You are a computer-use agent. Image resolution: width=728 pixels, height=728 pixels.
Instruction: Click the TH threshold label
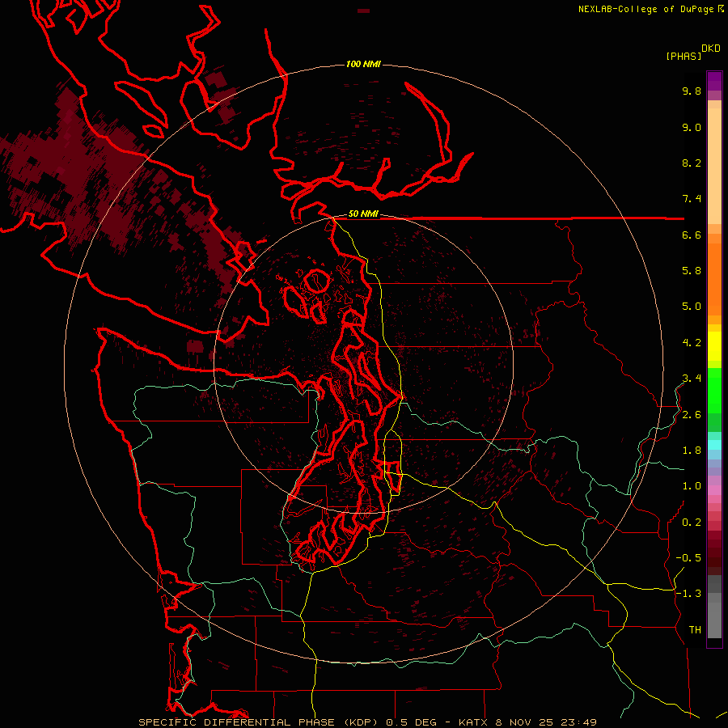pos(695,630)
